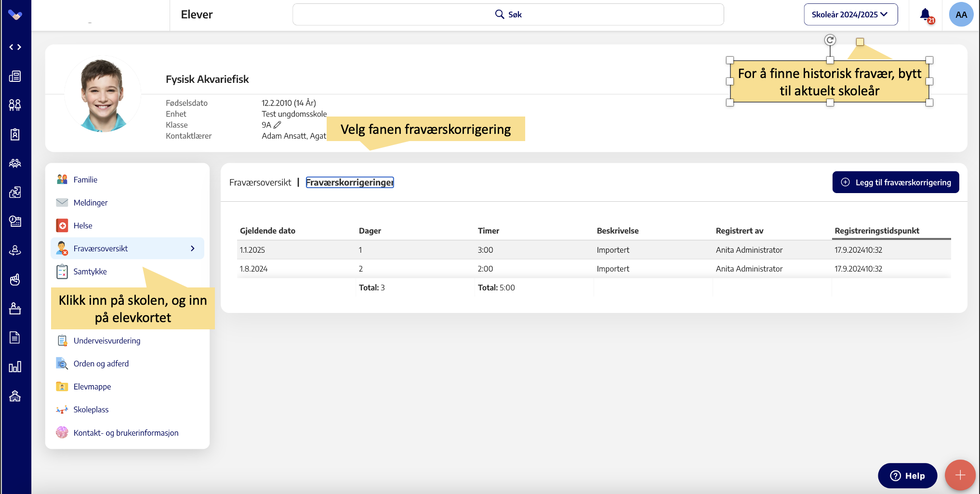Click the pencil icon next to class 9A
Image resolution: width=980 pixels, height=494 pixels.
click(278, 125)
